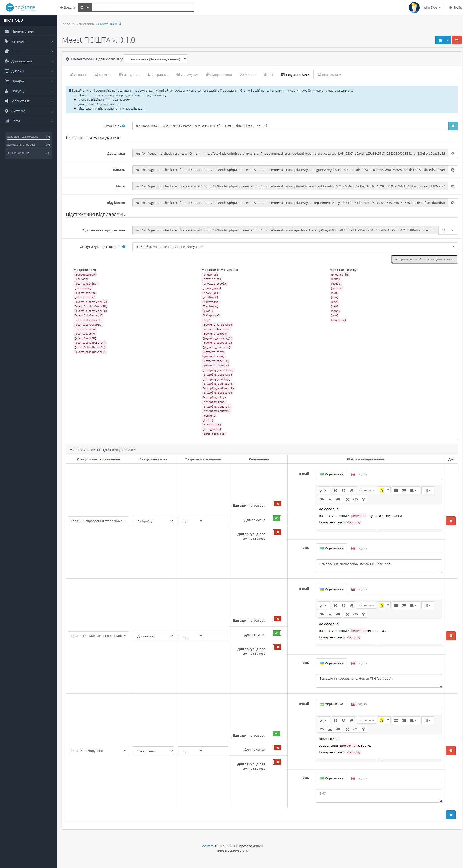Open save options dropdown arrow next to save
Viewport: 463px width, 868px height.
click(448, 40)
